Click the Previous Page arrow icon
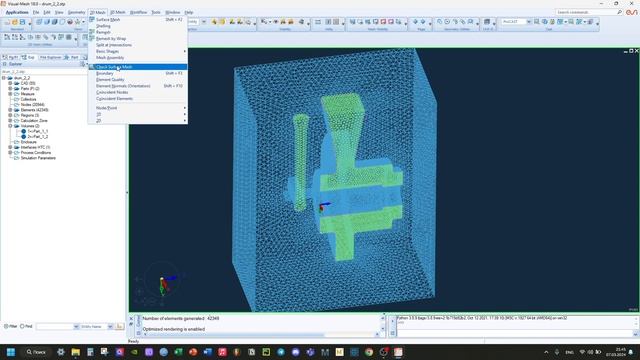Image resolution: width=640 pixels, height=360 pixels. pos(415,22)
